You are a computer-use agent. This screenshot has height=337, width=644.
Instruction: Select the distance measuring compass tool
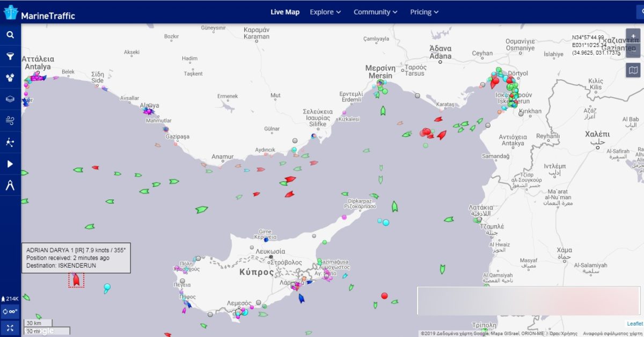coord(10,186)
